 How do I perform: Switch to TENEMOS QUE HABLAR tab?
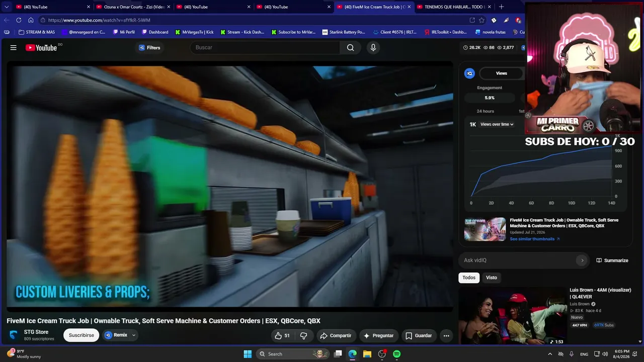point(453,7)
